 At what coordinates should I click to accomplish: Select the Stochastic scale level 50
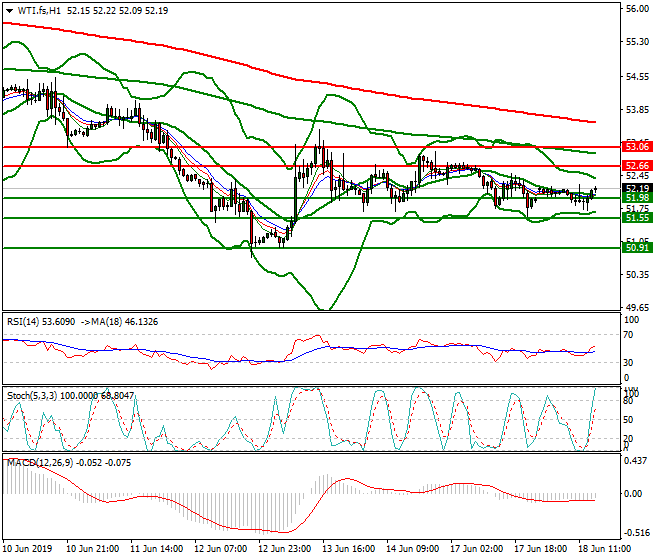click(628, 420)
